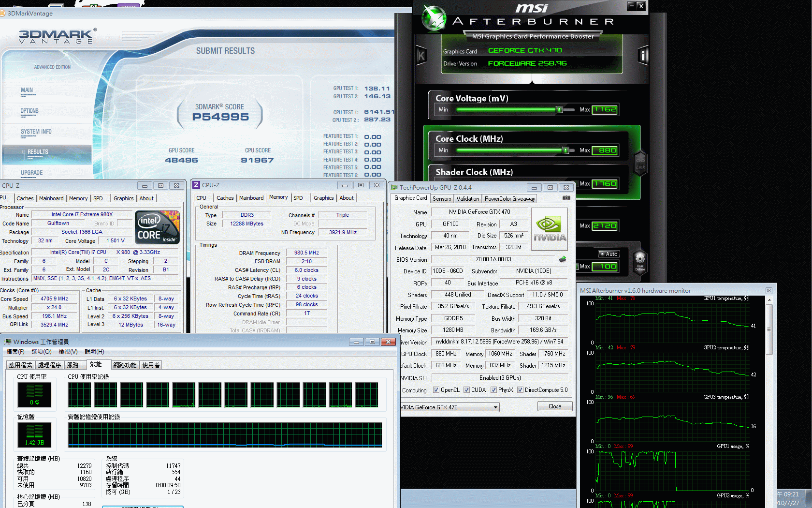
Task: Switch to 網路功能 tab in Task Manager
Action: [125, 365]
